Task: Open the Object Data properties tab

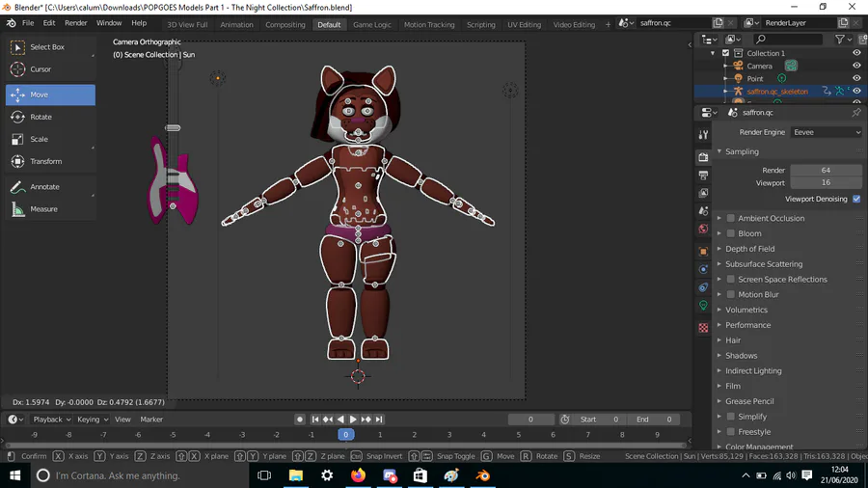Action: point(703,305)
